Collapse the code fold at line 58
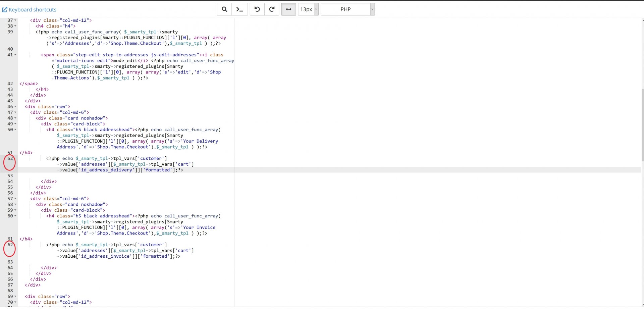The width and height of the screenshot is (644, 309). (x=15, y=204)
